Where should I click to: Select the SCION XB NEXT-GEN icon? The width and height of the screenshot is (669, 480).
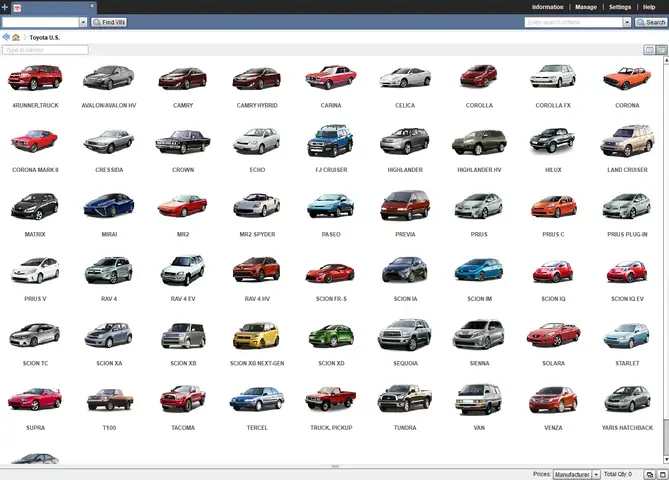pos(256,335)
